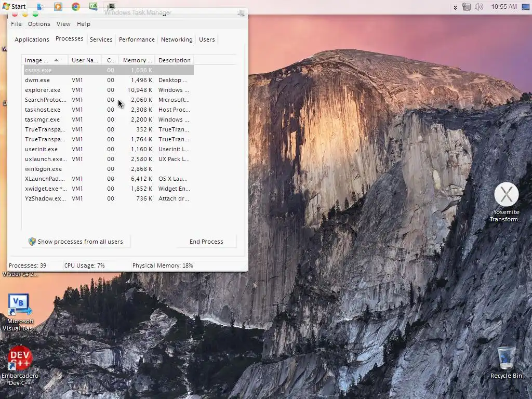
Task: Select the Processes tab
Action: tap(70, 38)
